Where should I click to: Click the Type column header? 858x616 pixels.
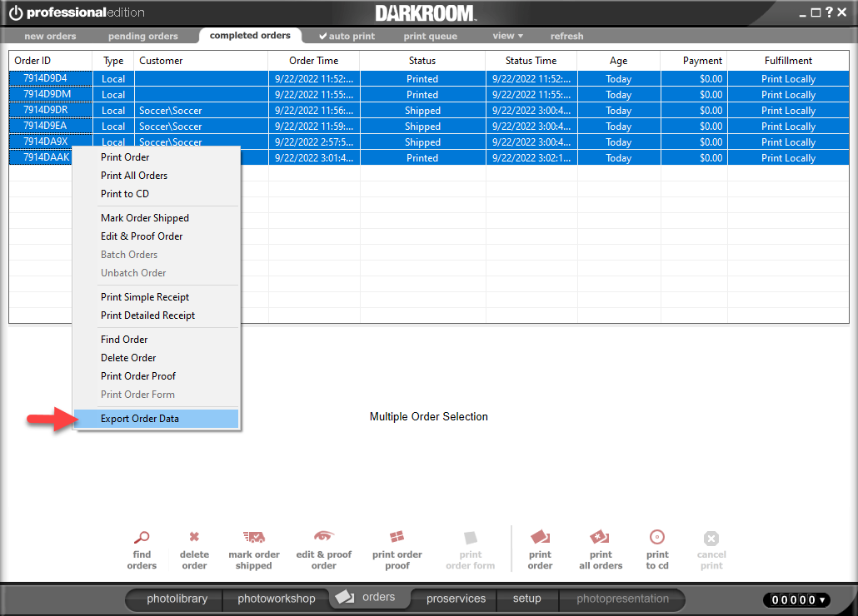click(x=113, y=61)
